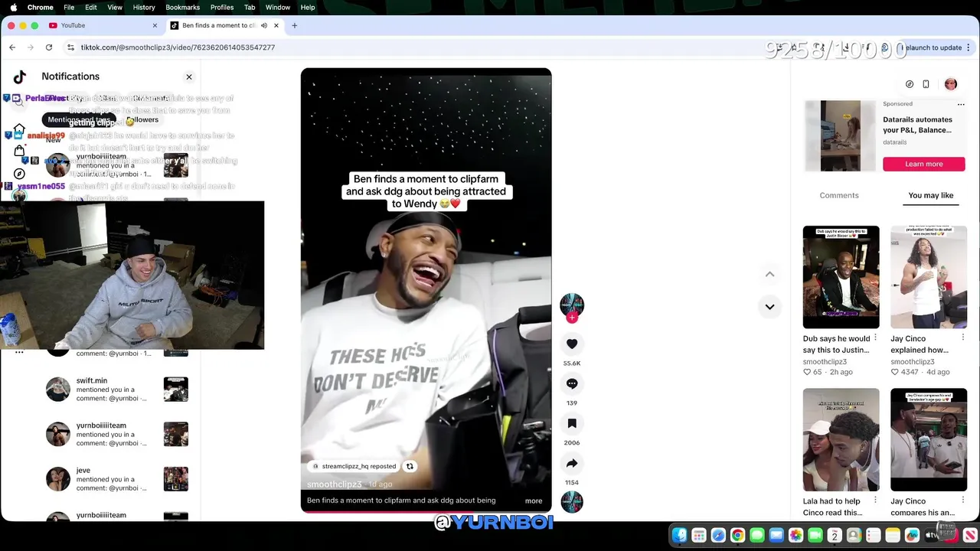Close the Notifications panel
The height and width of the screenshot is (551, 980).
coord(189,77)
